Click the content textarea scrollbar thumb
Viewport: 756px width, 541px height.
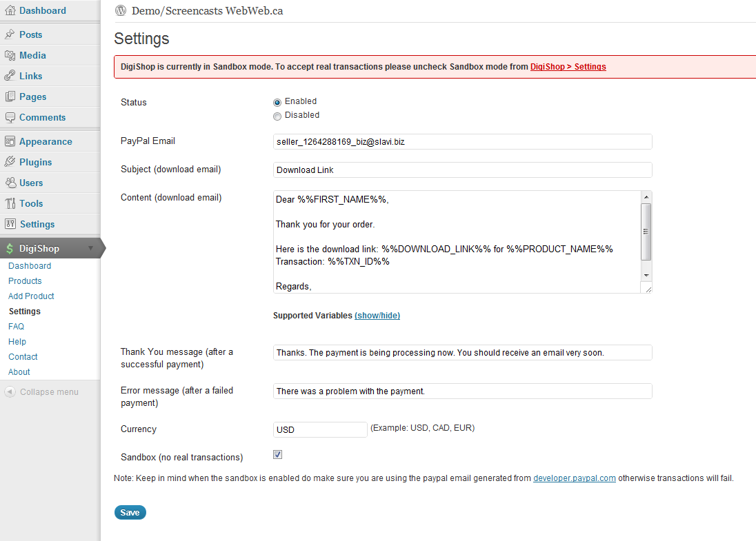point(646,232)
